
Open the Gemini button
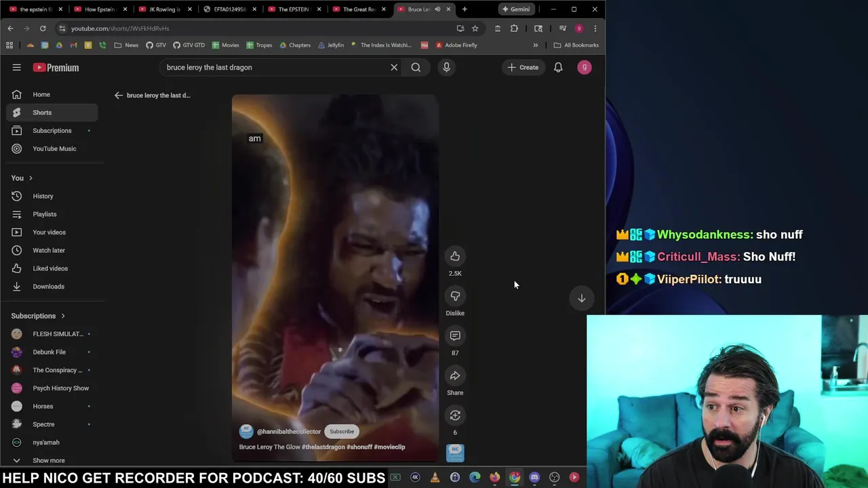(516, 9)
